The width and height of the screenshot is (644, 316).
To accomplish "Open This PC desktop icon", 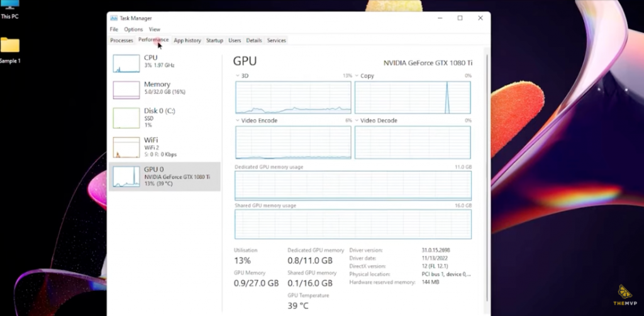I will (x=10, y=6).
